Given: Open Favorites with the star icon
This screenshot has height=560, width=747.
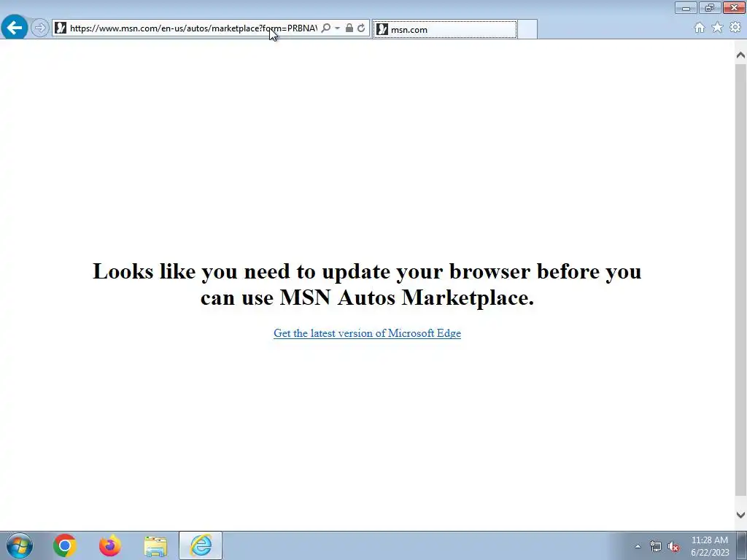Looking at the screenshot, I should pos(717,28).
